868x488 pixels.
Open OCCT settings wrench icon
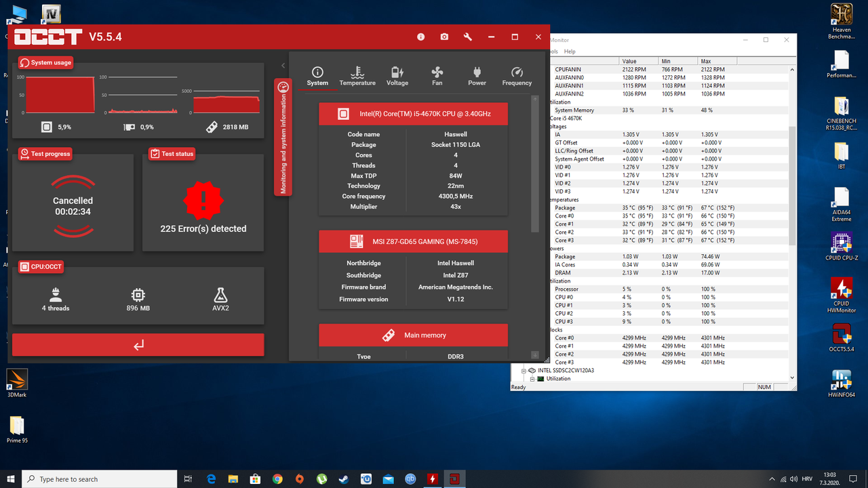click(x=467, y=37)
